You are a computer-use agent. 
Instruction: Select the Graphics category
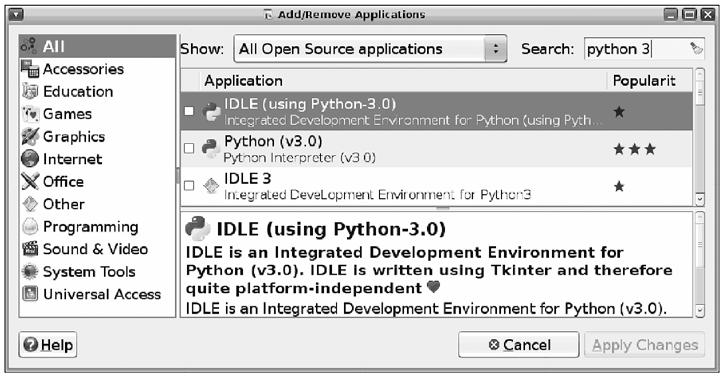97,136
